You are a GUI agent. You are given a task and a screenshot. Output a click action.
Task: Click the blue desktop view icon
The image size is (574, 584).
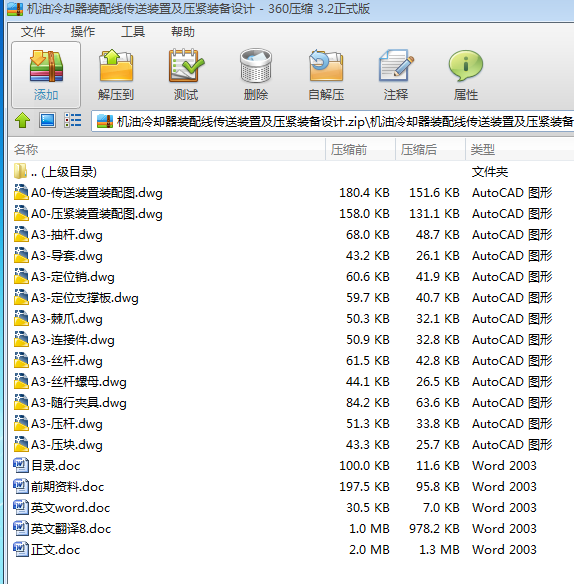point(47,121)
